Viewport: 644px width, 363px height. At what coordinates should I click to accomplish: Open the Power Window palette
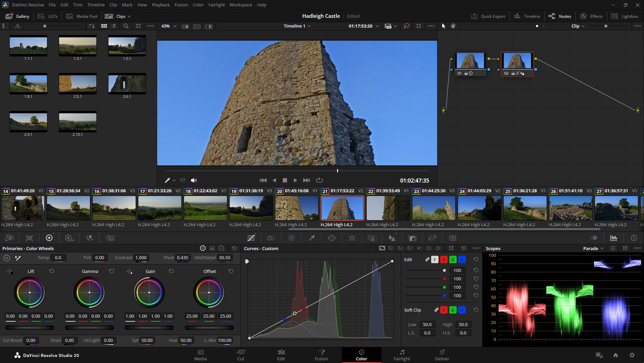[332, 238]
